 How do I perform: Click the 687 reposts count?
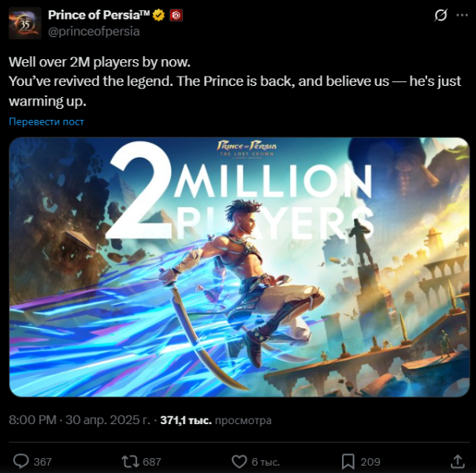point(151,462)
